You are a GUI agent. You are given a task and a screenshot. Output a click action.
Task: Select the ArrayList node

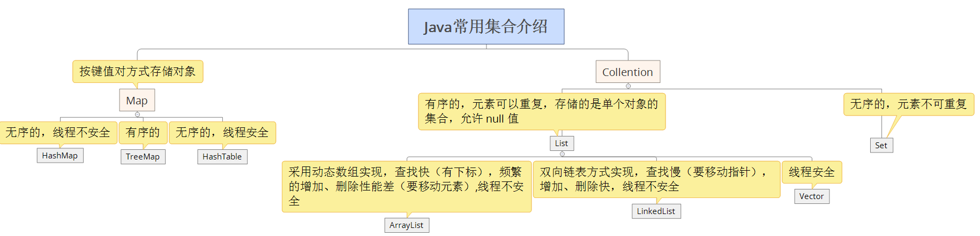407,225
